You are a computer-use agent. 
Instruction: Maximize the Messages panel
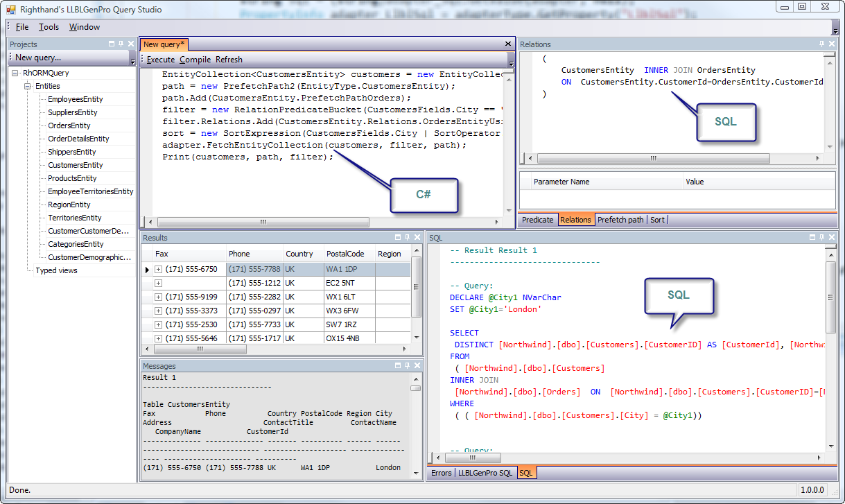coord(397,366)
